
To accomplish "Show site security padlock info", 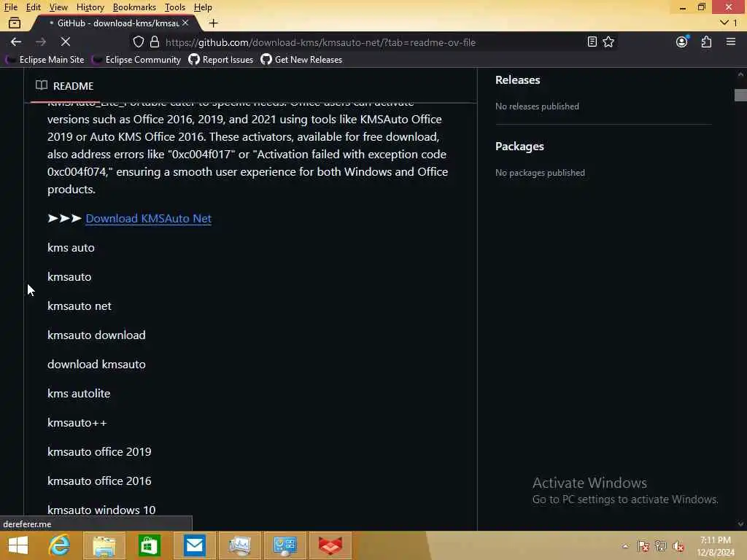I will 155,42.
